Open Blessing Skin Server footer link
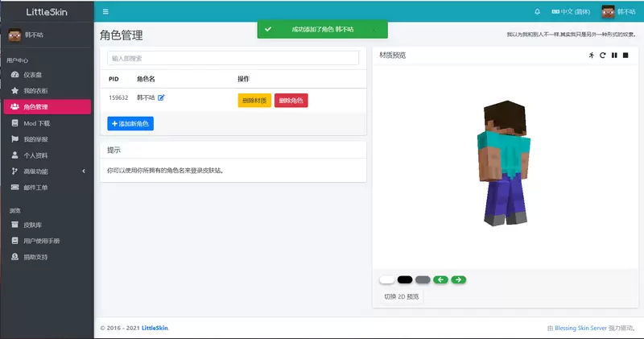Screen dimensions: 644x339 (580, 328)
